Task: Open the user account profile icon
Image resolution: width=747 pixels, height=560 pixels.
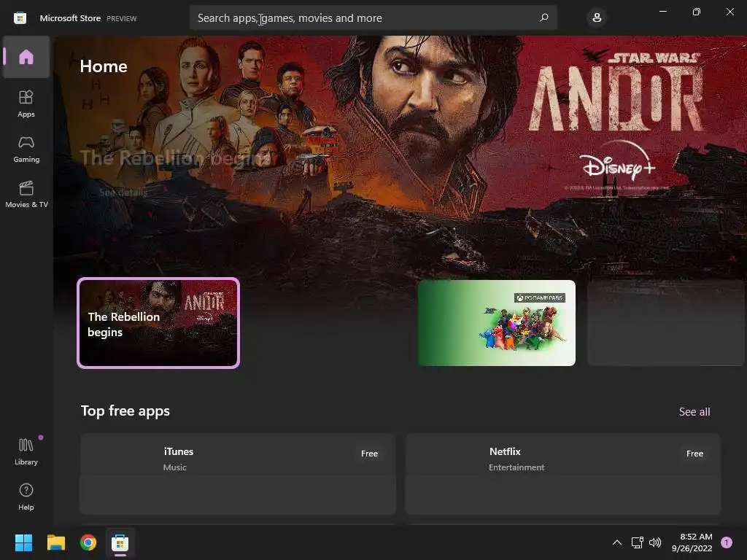Action: (597, 18)
